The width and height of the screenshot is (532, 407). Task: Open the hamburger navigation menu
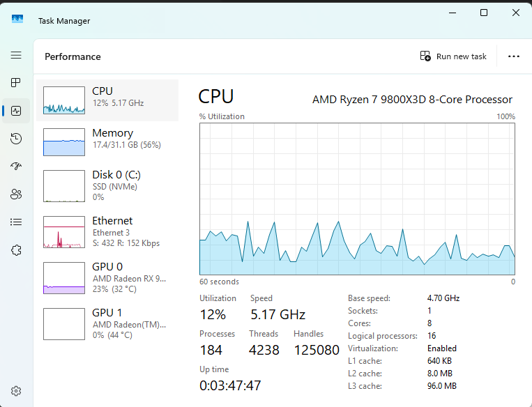[x=16, y=55]
